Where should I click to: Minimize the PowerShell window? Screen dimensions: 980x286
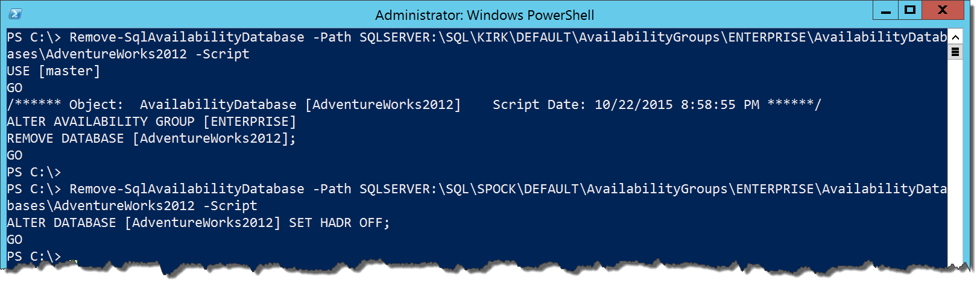point(886,11)
